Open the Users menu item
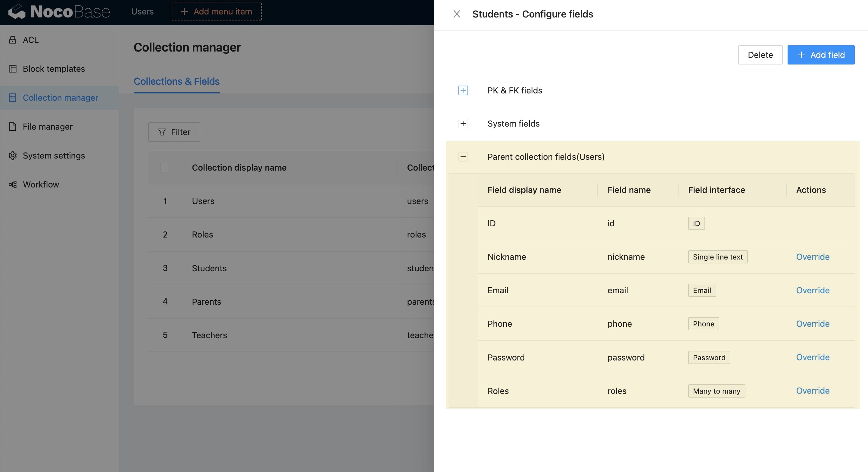The image size is (868, 472). click(x=142, y=11)
